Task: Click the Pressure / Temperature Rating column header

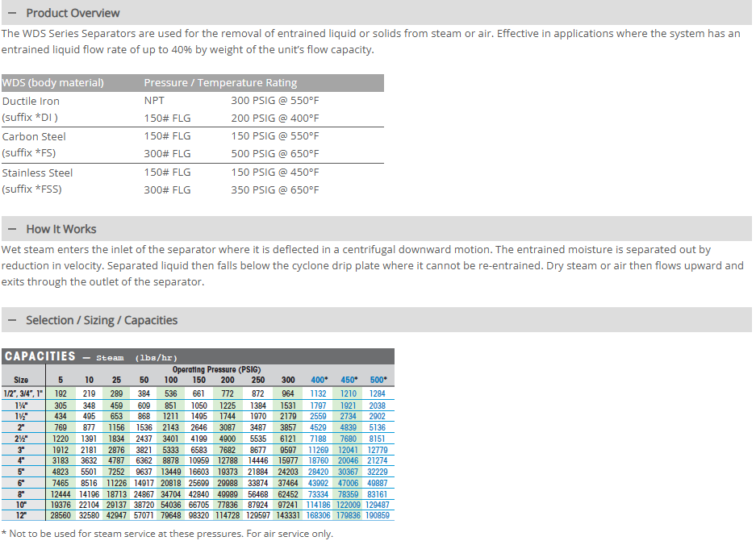Action: (x=220, y=83)
